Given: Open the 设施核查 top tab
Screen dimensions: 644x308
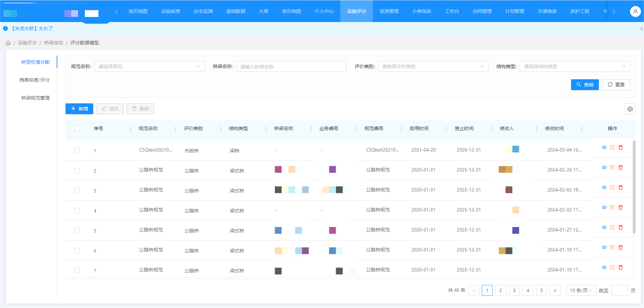Looking at the screenshot, I should pyautogui.click(x=171, y=11).
